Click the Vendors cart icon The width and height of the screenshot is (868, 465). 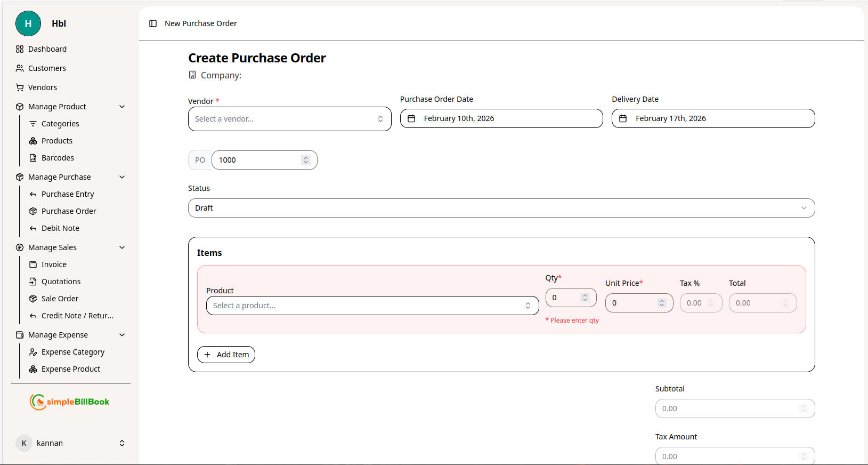(20, 87)
